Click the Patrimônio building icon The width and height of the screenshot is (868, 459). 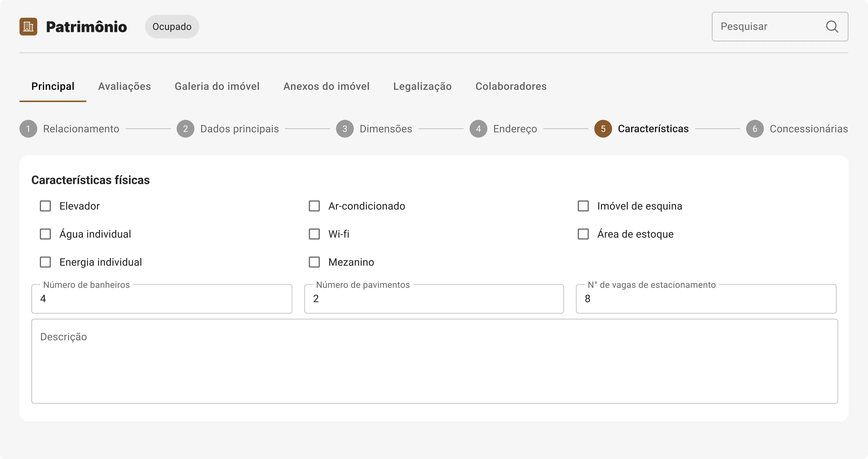(28, 27)
